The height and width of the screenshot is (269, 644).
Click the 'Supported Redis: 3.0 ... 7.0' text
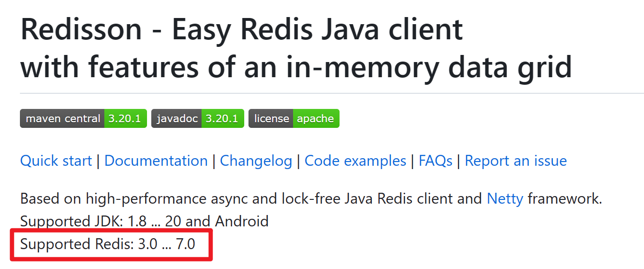click(108, 244)
